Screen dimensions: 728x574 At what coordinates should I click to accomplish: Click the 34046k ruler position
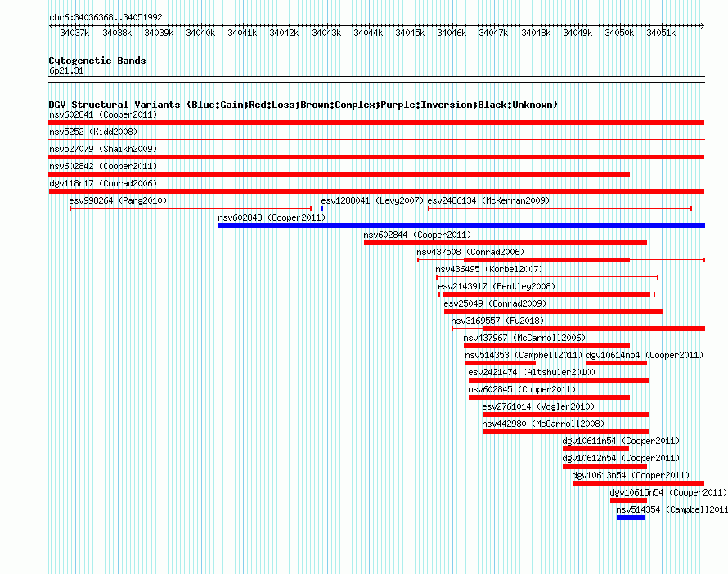(452, 33)
